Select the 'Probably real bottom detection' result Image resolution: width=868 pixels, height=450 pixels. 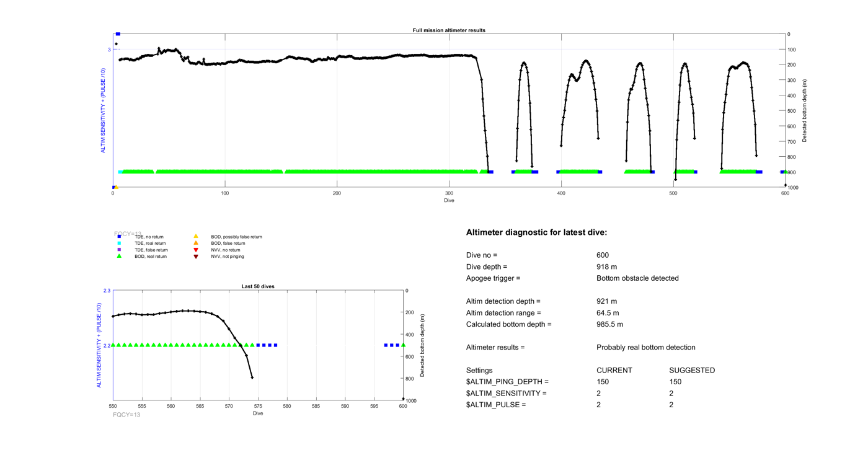coord(646,348)
